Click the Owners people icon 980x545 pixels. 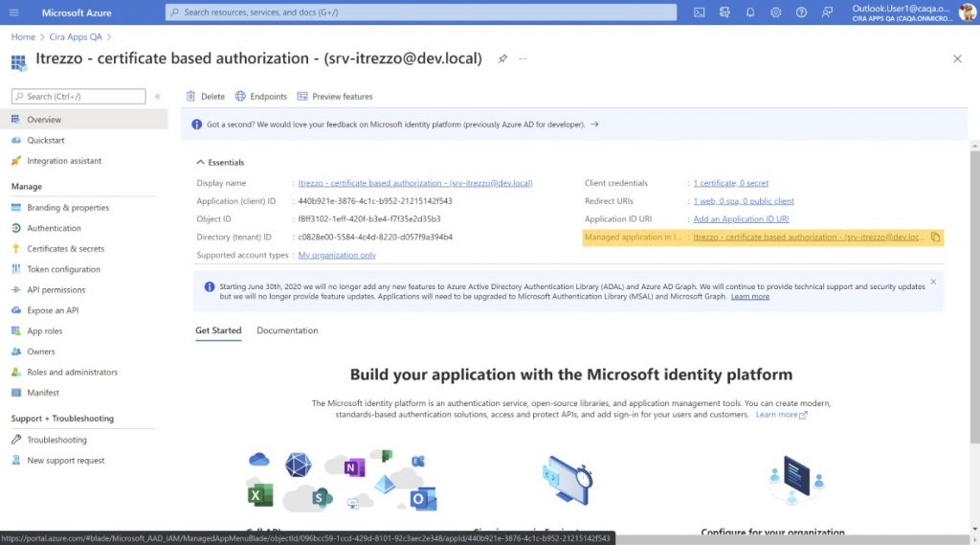16,352
